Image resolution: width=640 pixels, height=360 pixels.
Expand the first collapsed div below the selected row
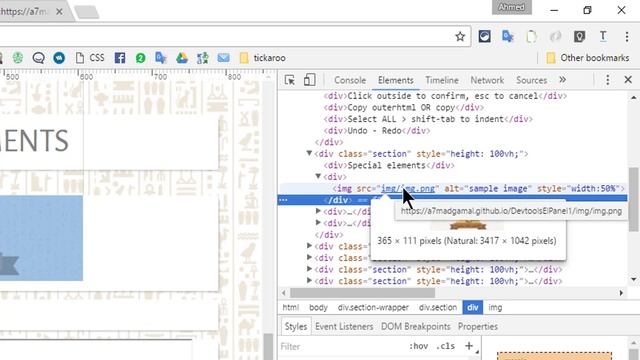pyautogui.click(x=318, y=211)
